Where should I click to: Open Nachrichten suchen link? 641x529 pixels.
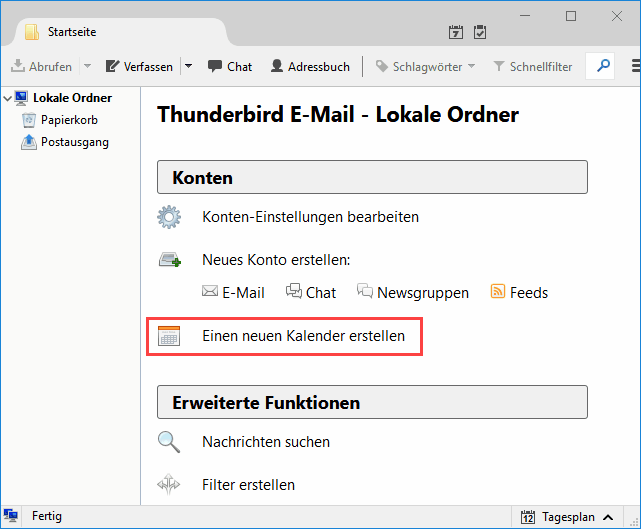[266, 442]
